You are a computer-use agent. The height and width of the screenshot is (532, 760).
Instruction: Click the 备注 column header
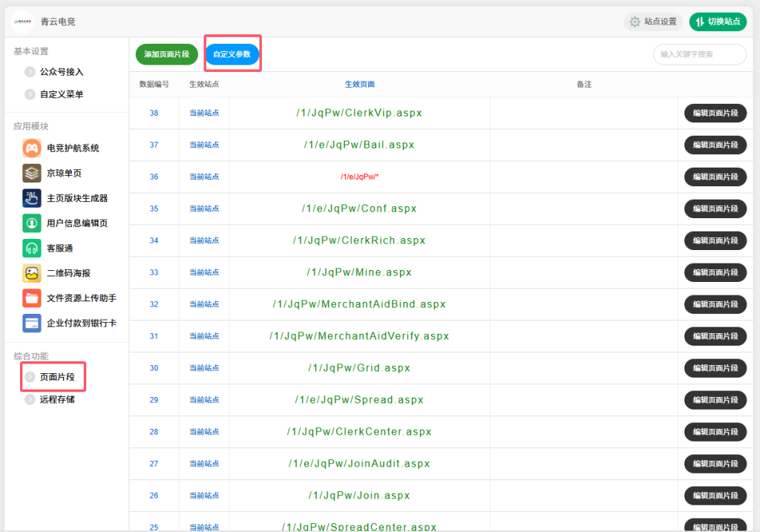584,85
